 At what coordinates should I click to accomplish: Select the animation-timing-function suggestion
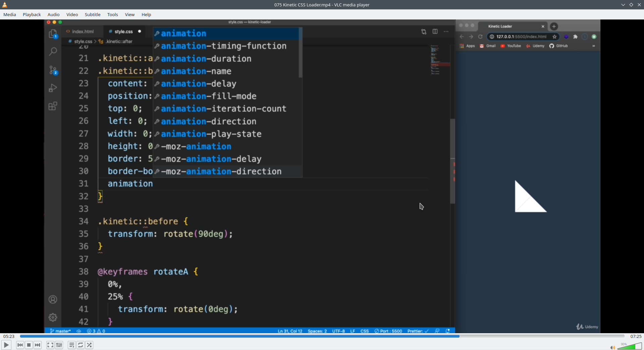(x=226, y=46)
